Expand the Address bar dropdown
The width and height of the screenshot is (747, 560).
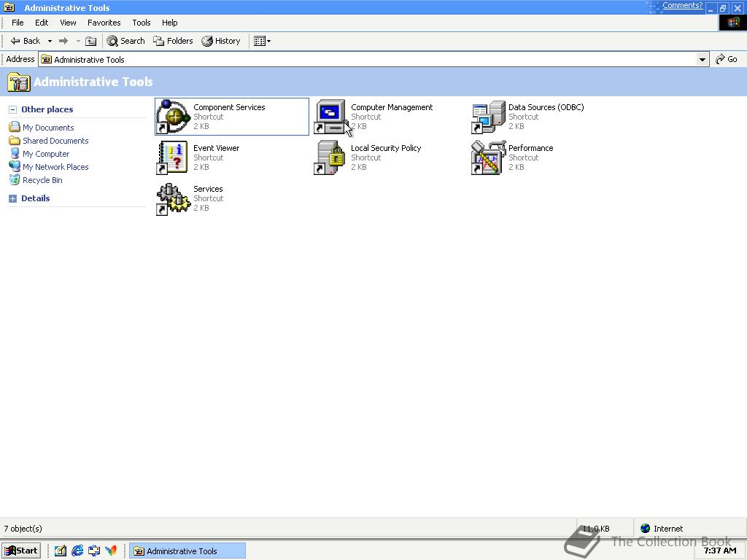point(703,60)
